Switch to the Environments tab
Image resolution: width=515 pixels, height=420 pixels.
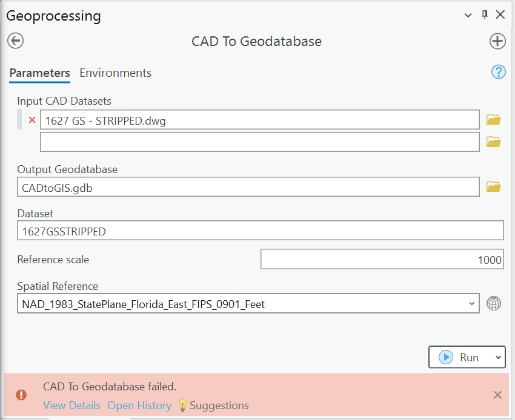pos(115,73)
